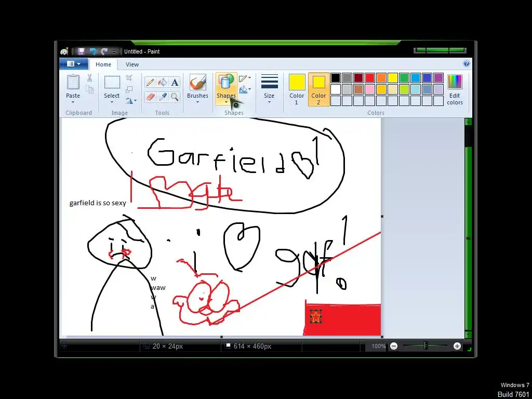This screenshot has height=399, width=532.
Task: Pick the orange color swatch
Action: pyautogui.click(x=381, y=78)
